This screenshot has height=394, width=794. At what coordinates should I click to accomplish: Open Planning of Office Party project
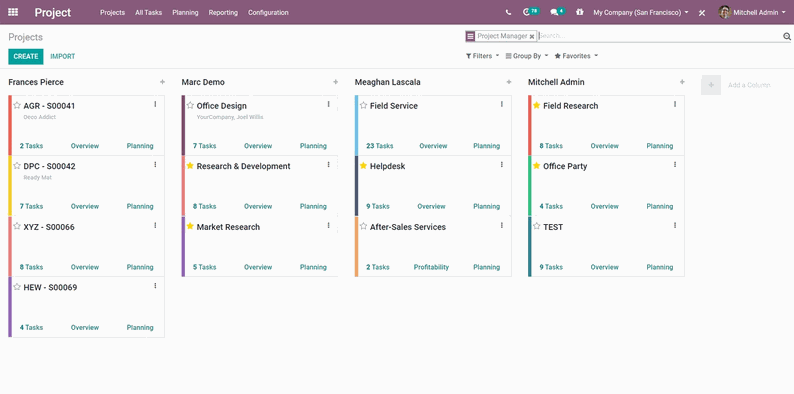[x=660, y=206]
